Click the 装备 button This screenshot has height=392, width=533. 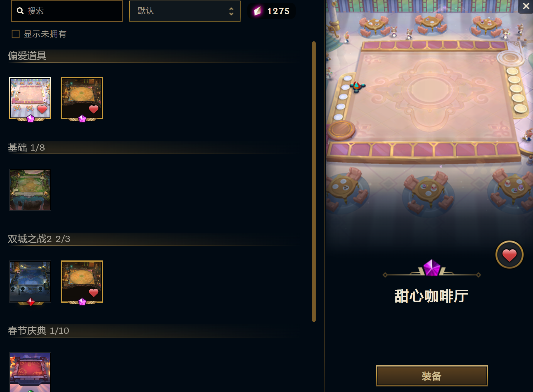click(432, 376)
